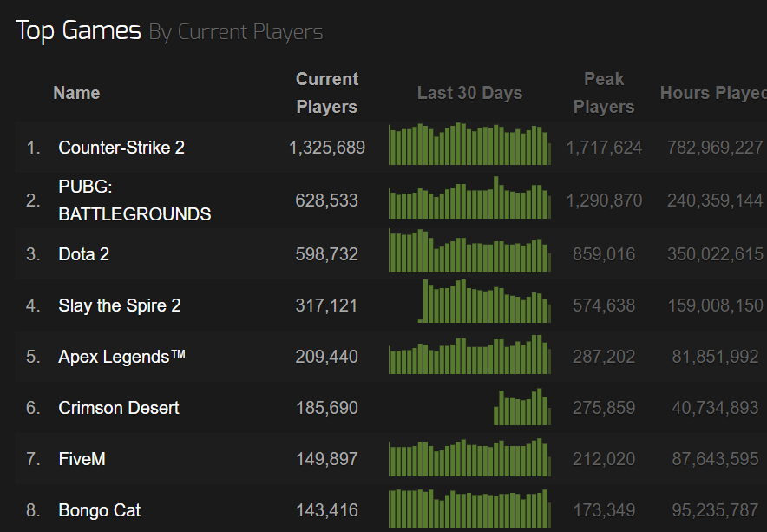Viewport: 767px width, 532px height.
Task: Select peak players value 1,290,870
Action: (x=604, y=200)
